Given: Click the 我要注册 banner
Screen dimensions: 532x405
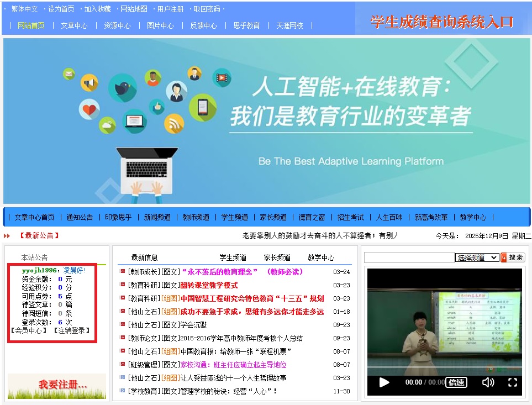Looking at the screenshot, I should (56, 385).
